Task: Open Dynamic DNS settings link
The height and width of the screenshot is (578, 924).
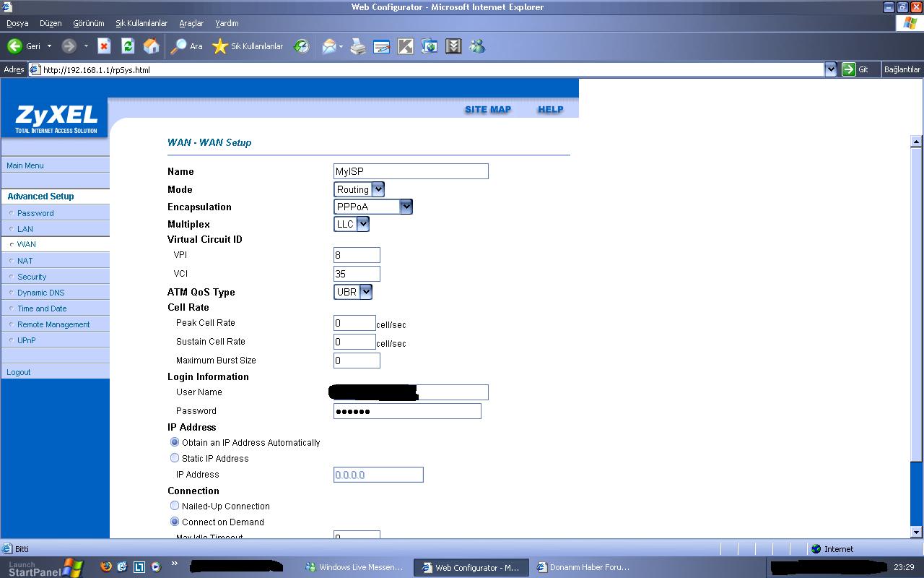Action: pos(41,293)
